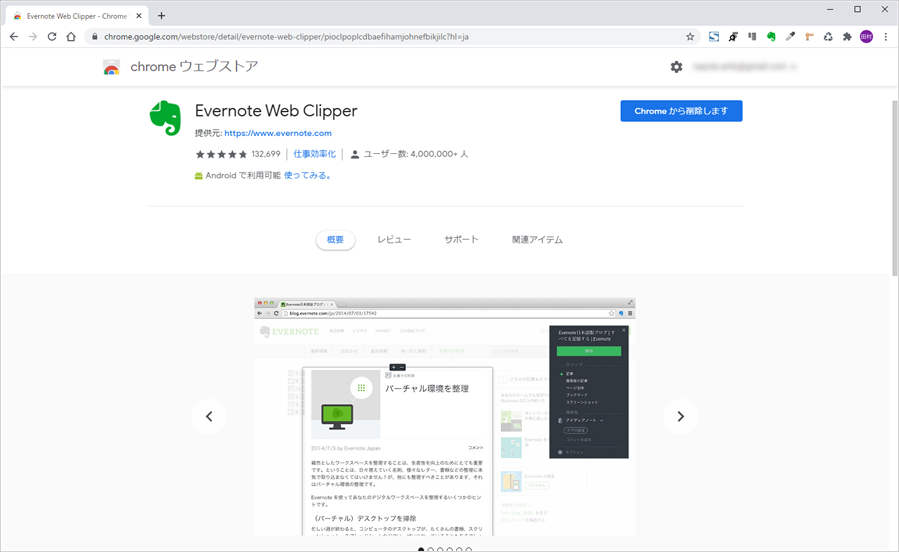Close the Evernote Web Clipper tab
The image size is (899, 552).
click(139, 16)
